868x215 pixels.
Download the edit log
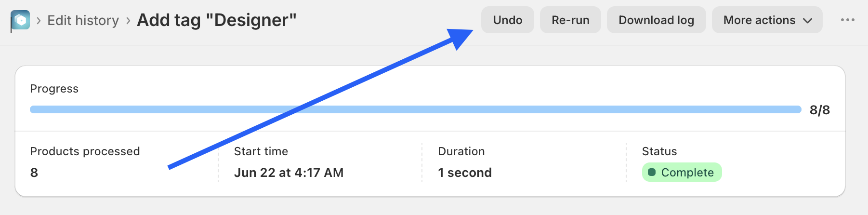(656, 20)
